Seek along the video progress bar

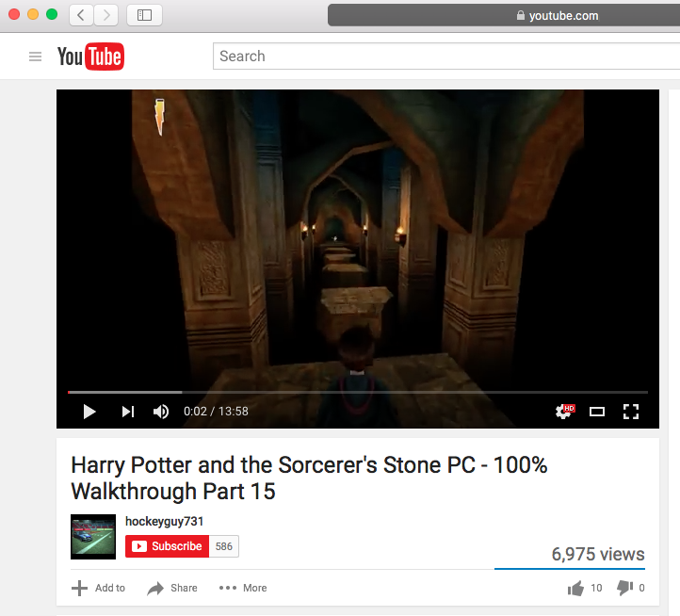coord(358,392)
